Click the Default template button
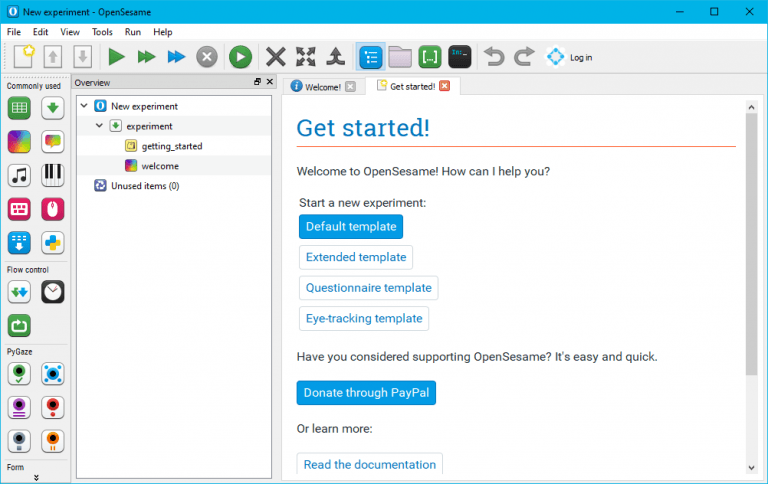The width and height of the screenshot is (768, 484). tap(350, 227)
